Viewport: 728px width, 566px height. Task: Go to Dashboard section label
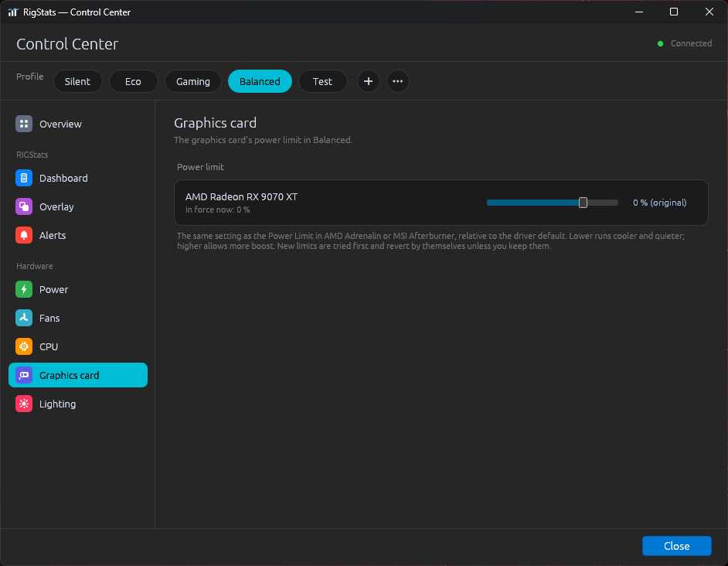(x=63, y=178)
